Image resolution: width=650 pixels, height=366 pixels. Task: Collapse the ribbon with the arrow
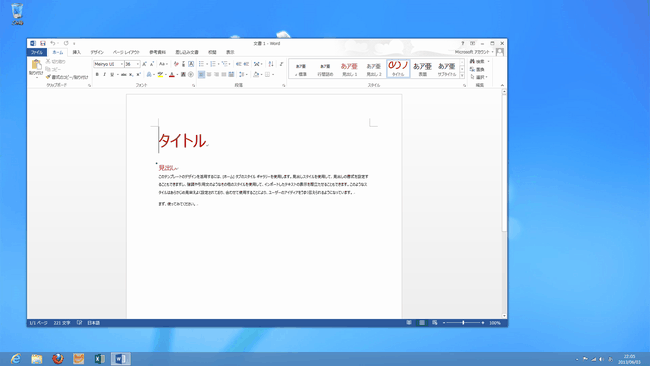502,85
